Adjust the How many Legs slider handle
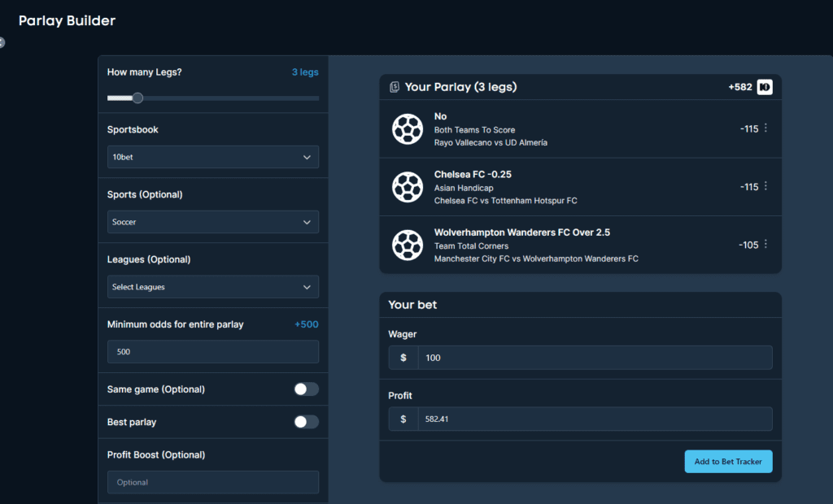 click(x=137, y=98)
